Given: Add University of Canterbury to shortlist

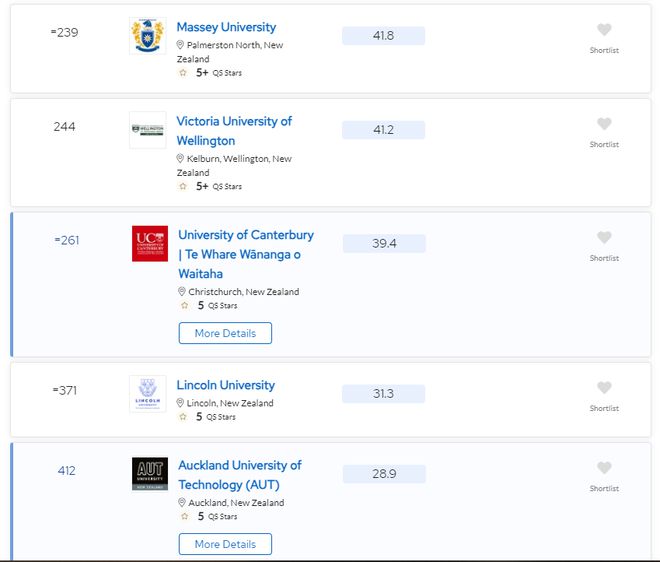Looking at the screenshot, I should 604,238.
